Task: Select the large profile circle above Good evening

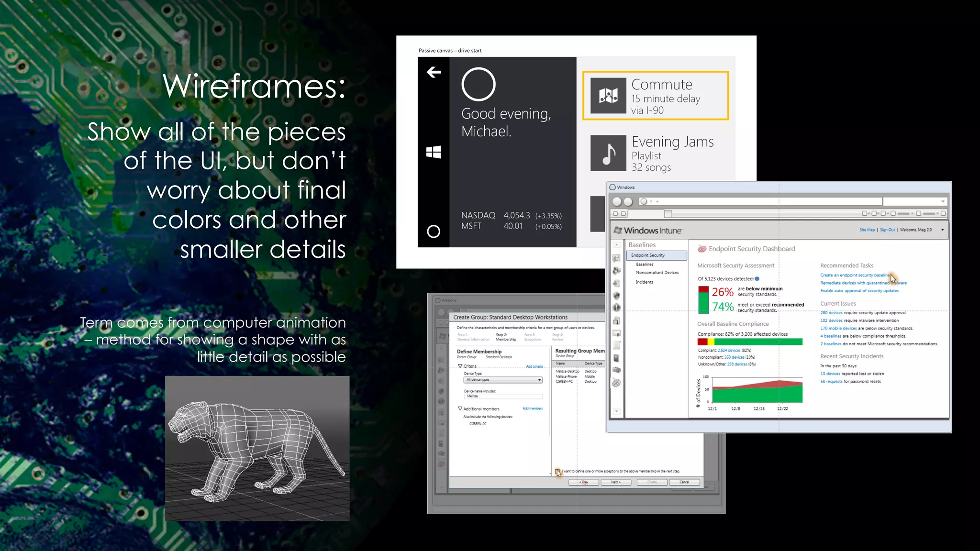Action: tap(479, 84)
